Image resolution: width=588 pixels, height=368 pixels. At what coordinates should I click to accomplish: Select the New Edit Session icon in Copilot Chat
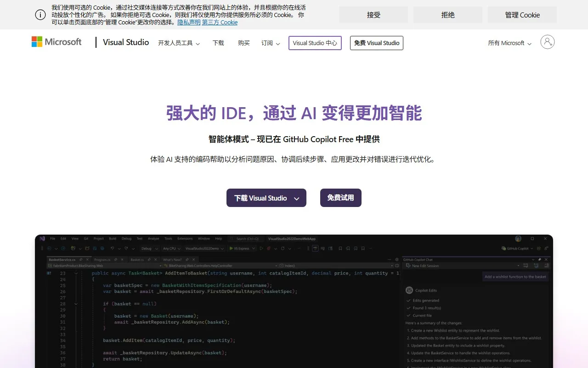408,265
